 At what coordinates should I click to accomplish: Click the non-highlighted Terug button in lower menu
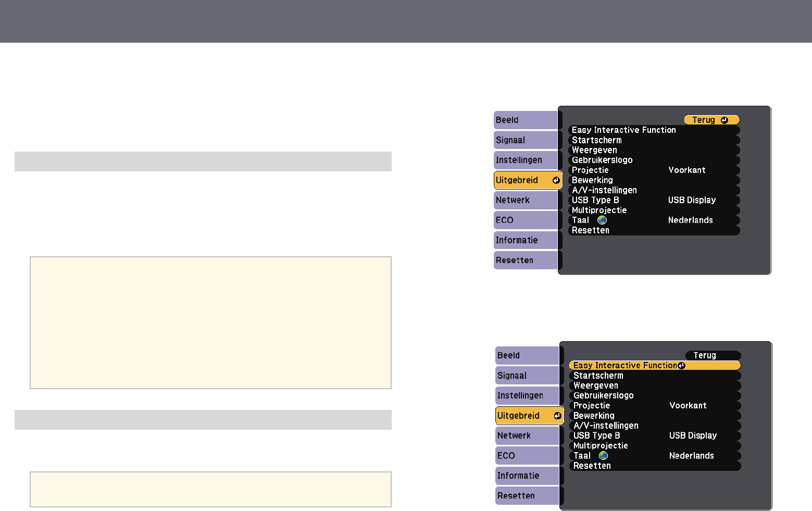pyautogui.click(x=713, y=355)
